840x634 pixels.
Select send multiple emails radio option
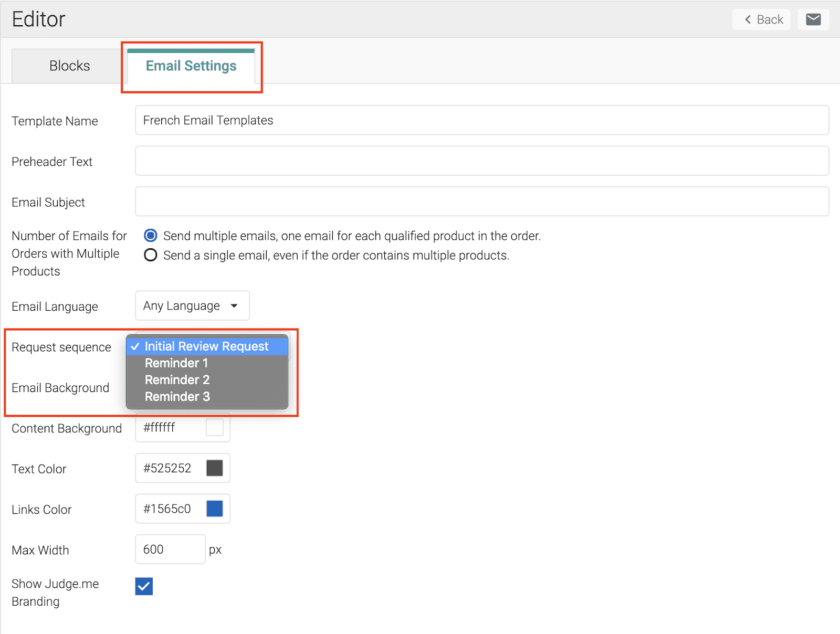tap(151, 236)
